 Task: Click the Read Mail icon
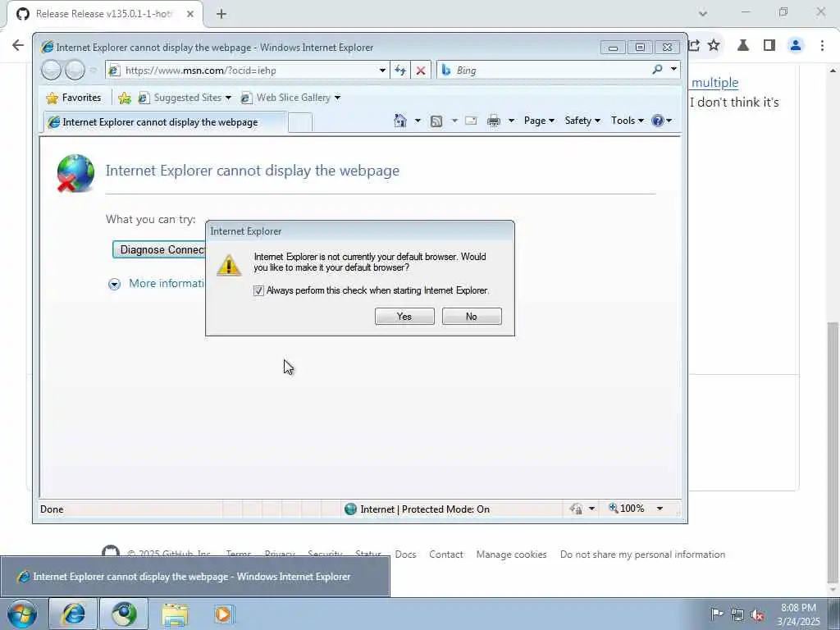point(471,121)
